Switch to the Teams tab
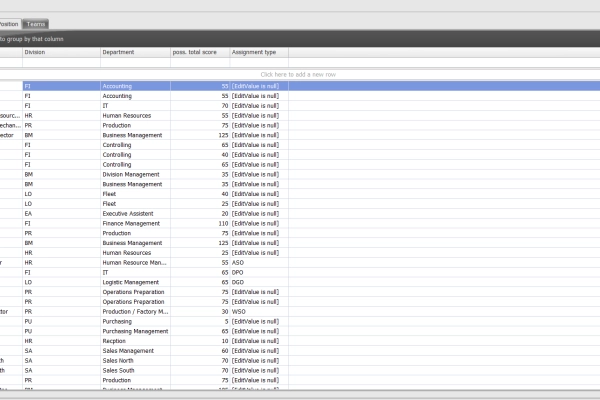This screenshot has height=400, width=600. [36, 24]
